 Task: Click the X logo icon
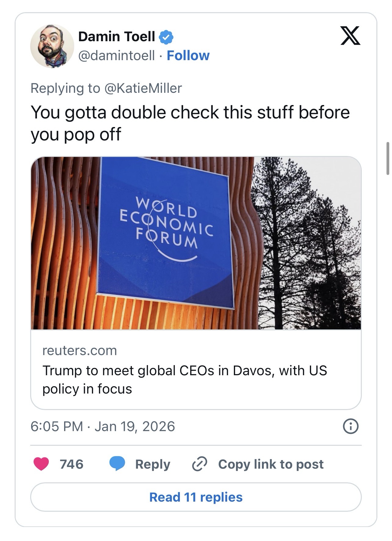point(350,36)
